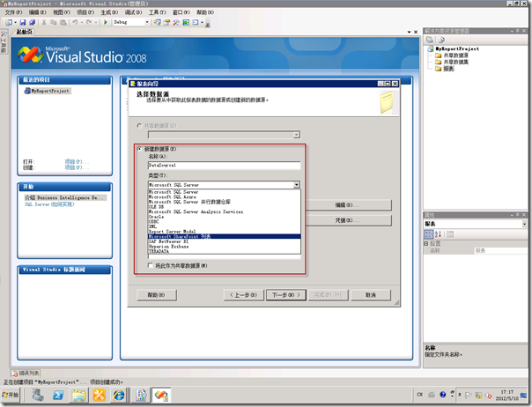Click in the DataSource1 name field

pos(225,166)
